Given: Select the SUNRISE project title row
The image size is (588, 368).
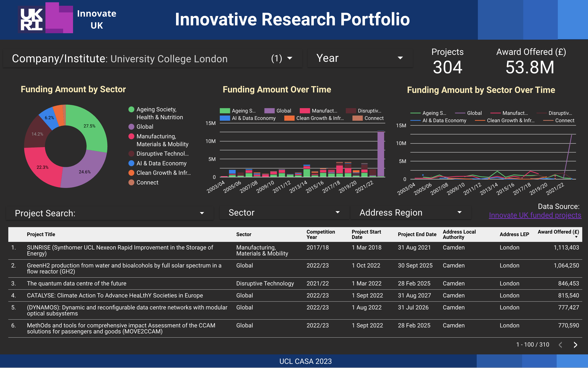Looking at the screenshot, I should pos(120,250).
